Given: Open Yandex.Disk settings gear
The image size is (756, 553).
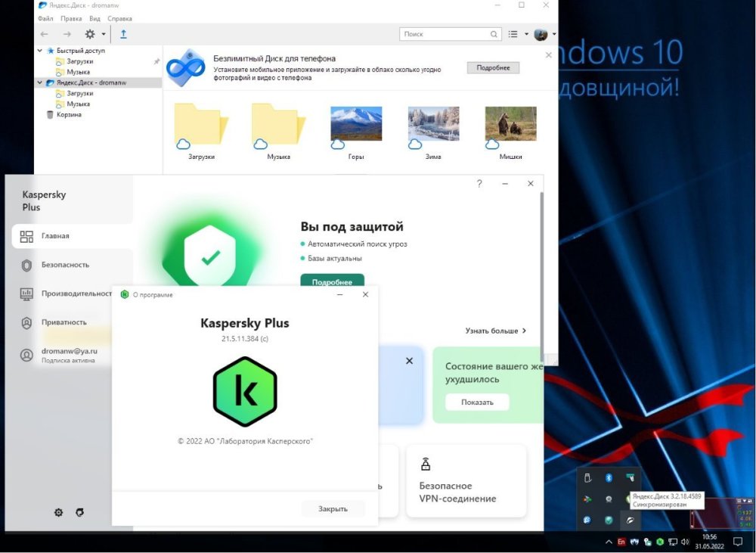Looking at the screenshot, I should click(90, 34).
